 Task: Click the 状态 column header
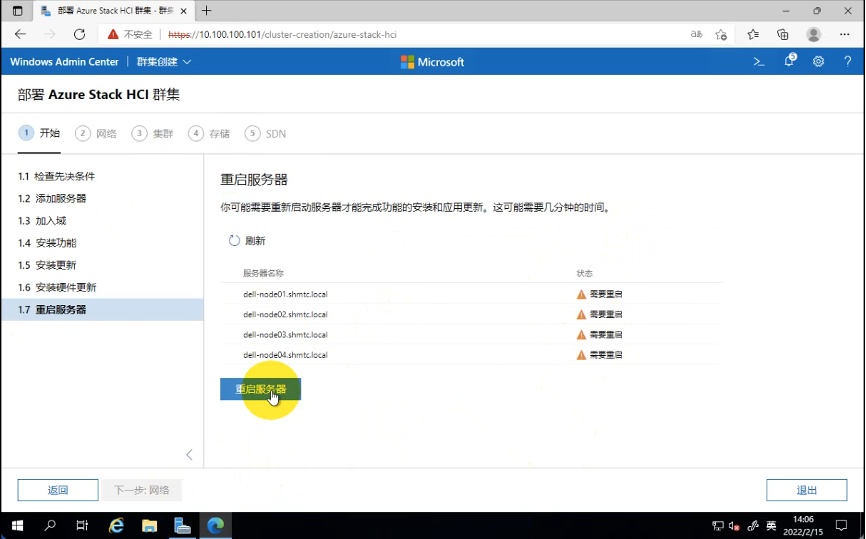tap(584, 273)
